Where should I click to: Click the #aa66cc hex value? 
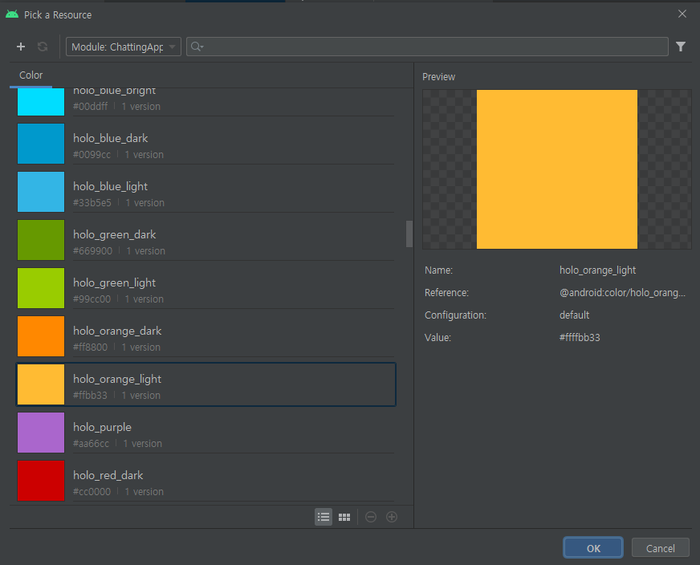91,444
